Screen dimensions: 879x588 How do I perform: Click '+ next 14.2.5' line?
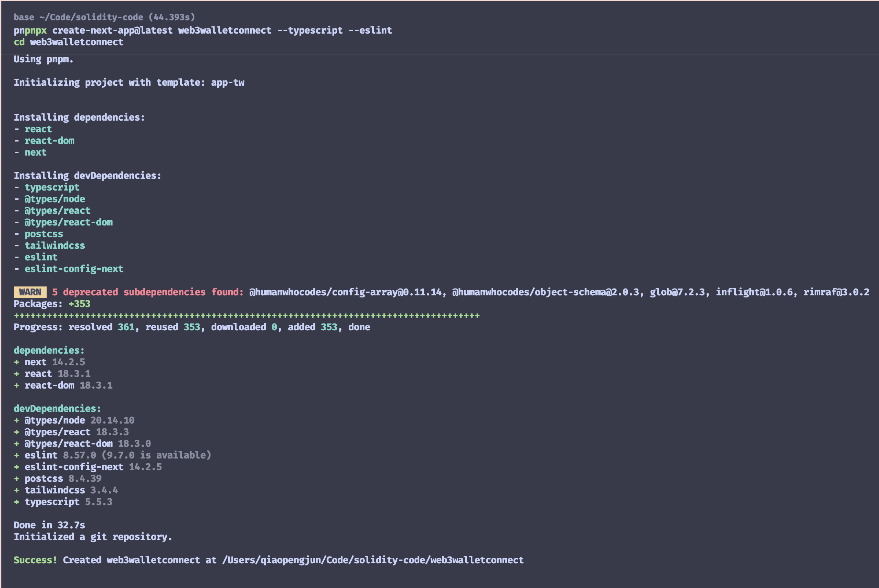[49, 362]
